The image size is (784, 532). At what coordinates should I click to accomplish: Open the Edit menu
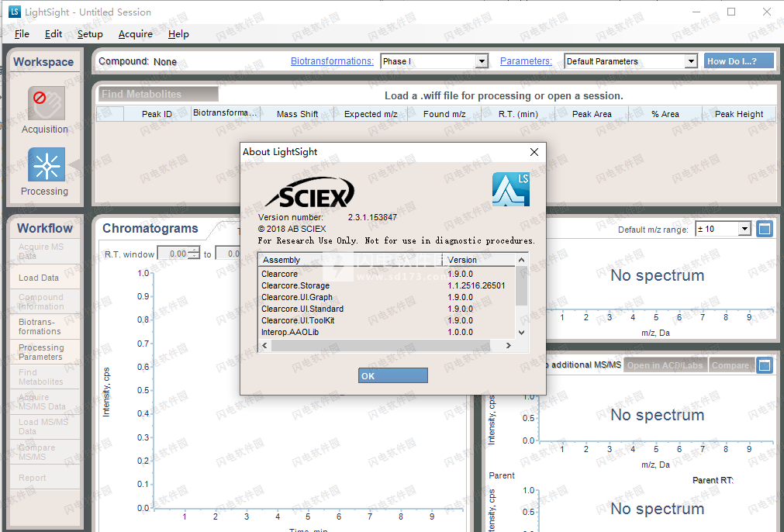[54, 34]
